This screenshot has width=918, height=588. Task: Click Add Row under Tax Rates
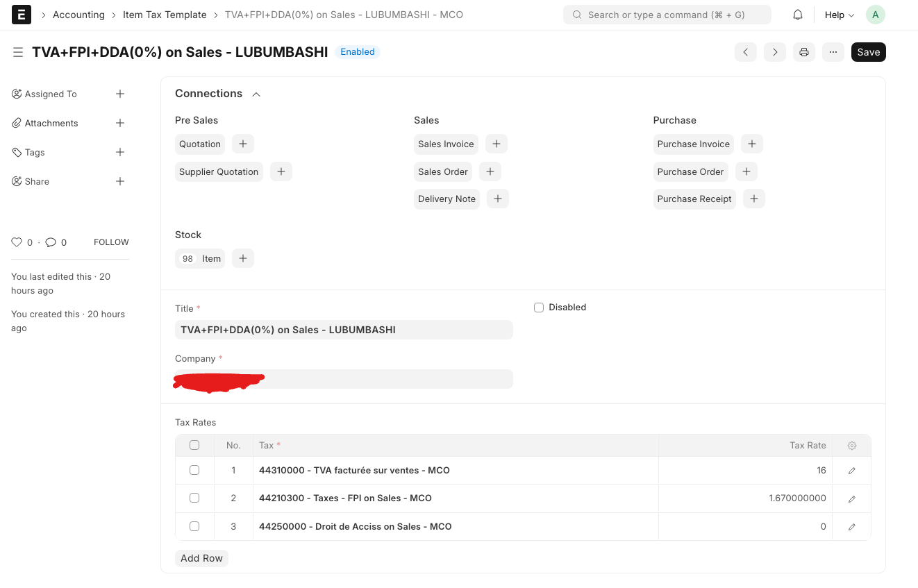point(201,558)
